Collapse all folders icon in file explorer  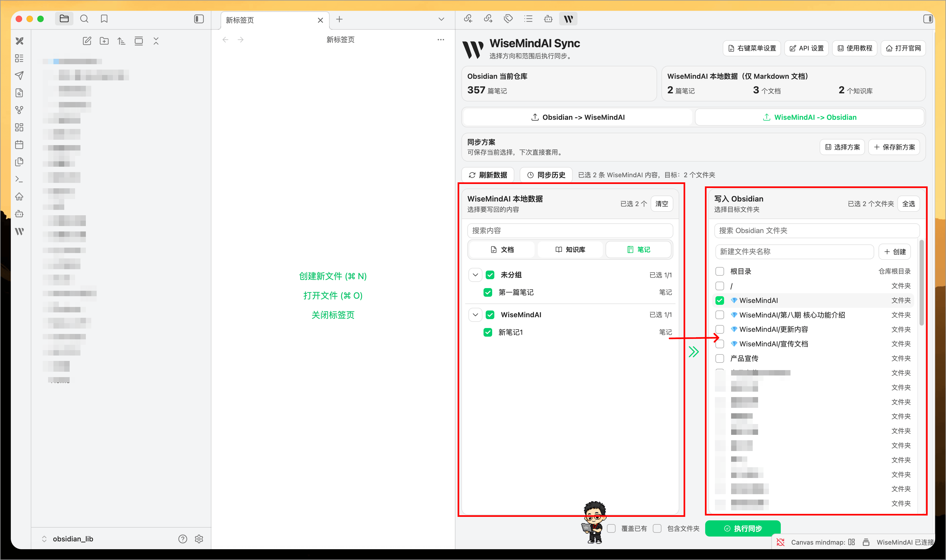click(x=156, y=41)
